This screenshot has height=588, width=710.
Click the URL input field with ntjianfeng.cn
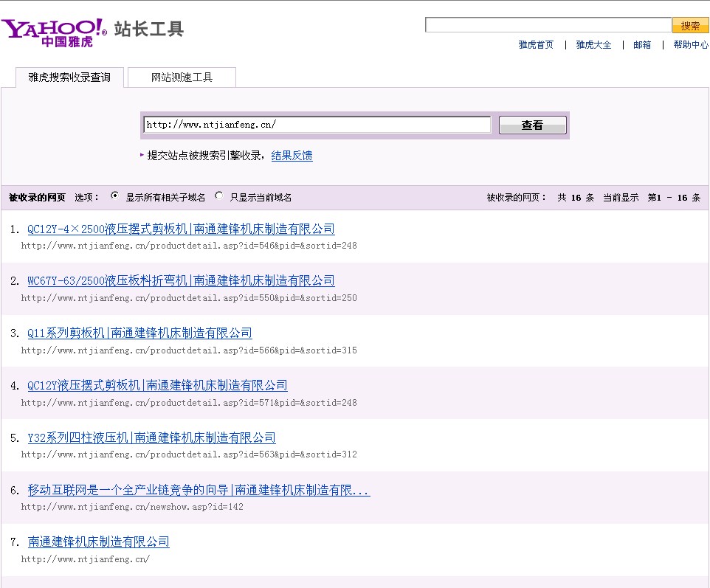tap(317, 125)
